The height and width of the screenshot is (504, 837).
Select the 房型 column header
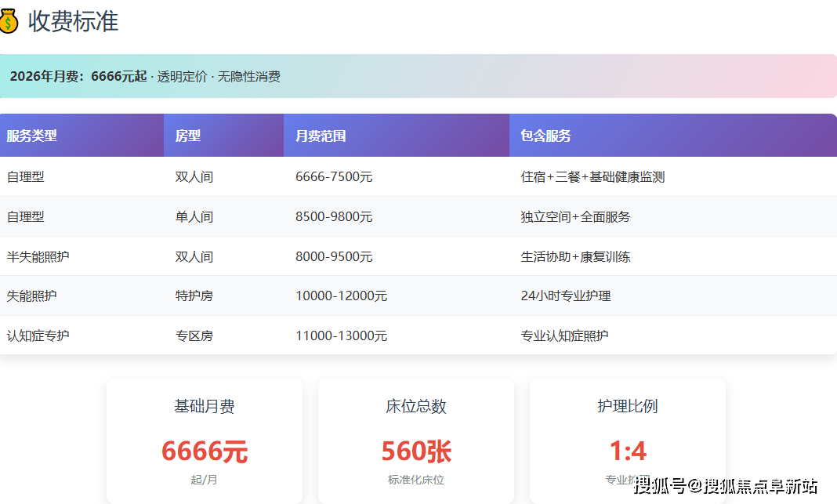tap(188, 136)
